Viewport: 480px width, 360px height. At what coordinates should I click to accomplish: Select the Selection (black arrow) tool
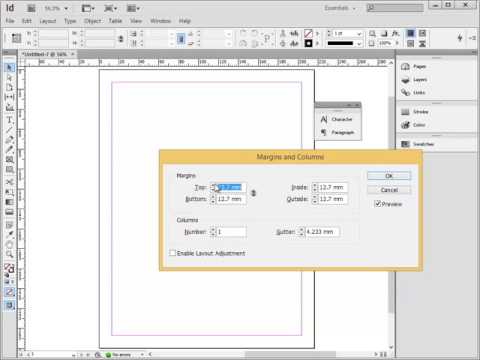click(x=9, y=68)
